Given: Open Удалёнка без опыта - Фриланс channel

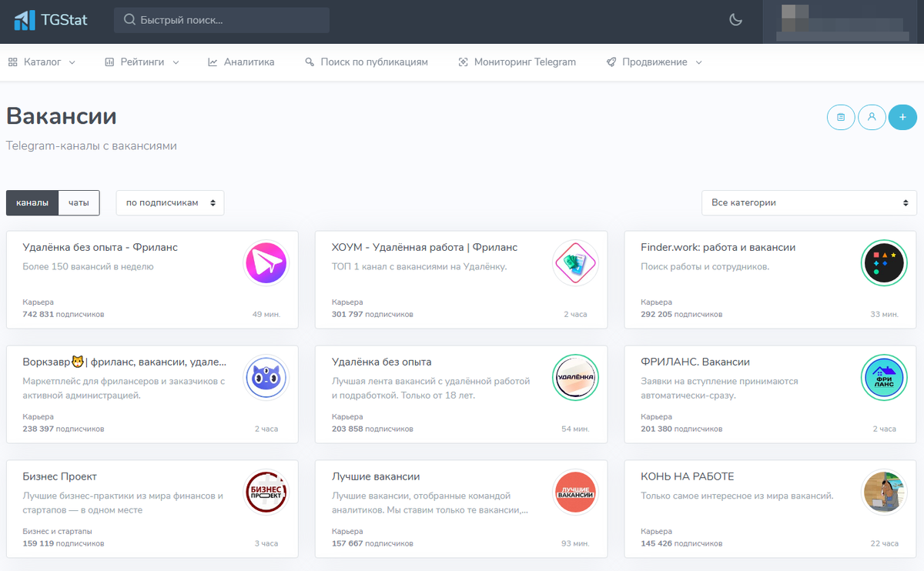Looking at the screenshot, I should [100, 247].
